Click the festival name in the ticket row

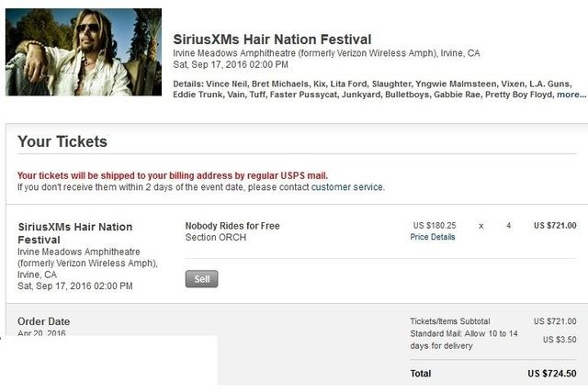click(75, 233)
